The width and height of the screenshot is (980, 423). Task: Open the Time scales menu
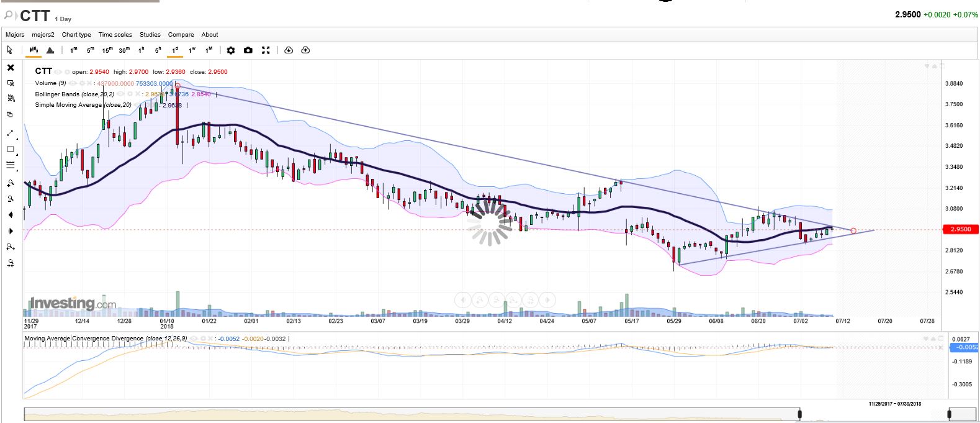[x=115, y=35]
